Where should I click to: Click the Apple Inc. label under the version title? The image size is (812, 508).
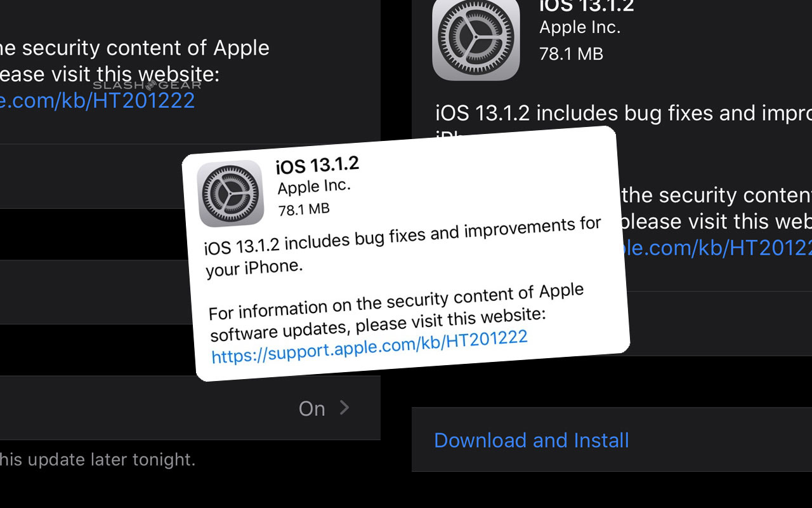313,186
